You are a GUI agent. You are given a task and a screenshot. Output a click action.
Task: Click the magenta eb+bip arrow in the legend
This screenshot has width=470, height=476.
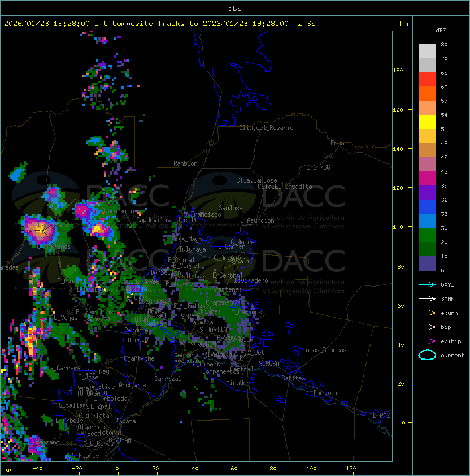click(427, 341)
